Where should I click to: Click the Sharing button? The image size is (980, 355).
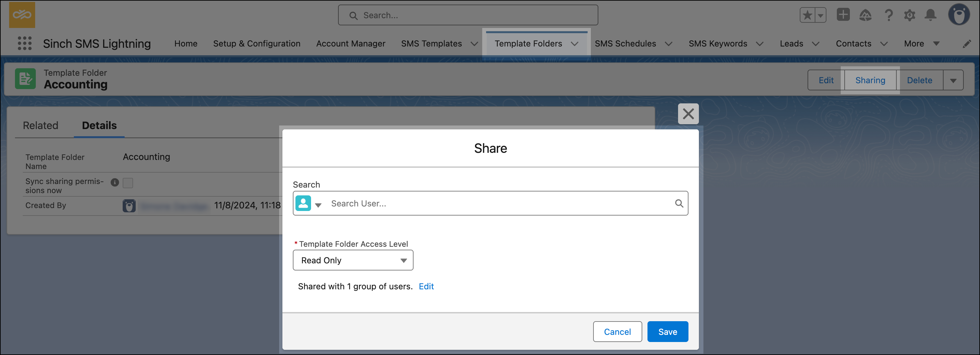point(870,80)
